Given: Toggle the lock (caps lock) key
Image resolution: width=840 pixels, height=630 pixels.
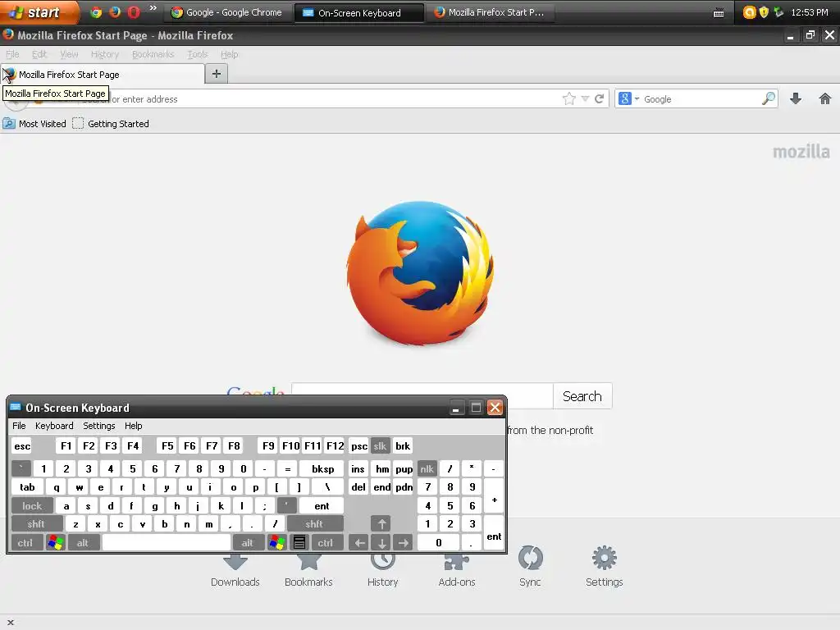Looking at the screenshot, I should (32, 505).
